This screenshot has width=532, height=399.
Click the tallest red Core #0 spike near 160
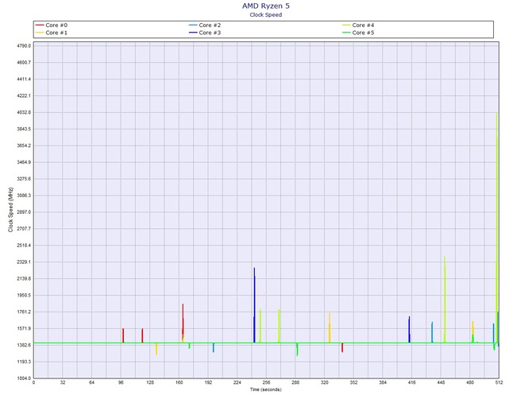tap(183, 323)
